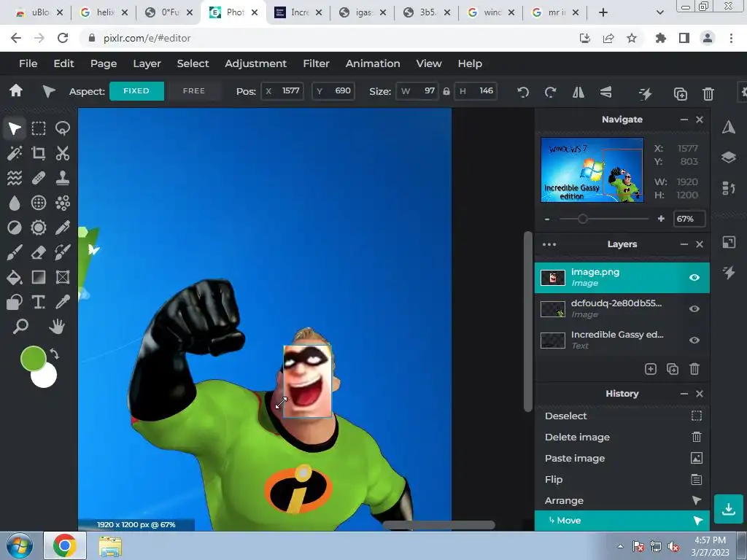Screen dimensions: 747x560
Task: Hide the Incredible Gassy ed text layer
Action: [694, 341]
